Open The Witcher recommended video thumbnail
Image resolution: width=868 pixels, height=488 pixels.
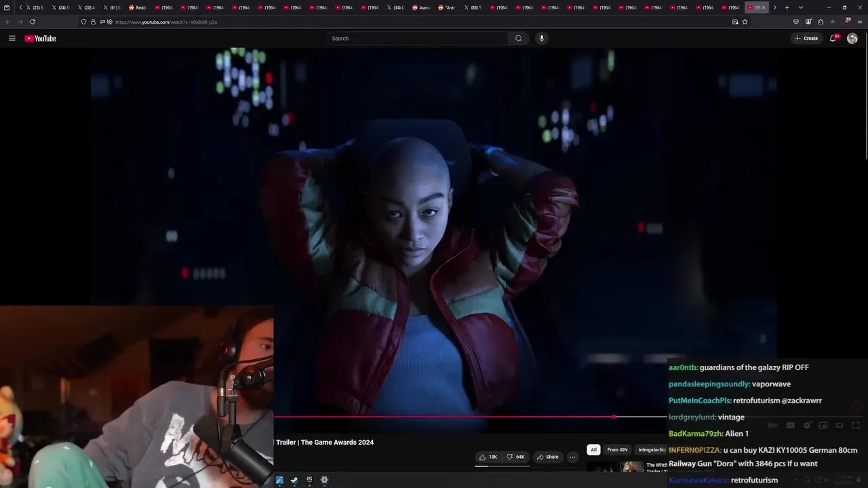[x=615, y=468]
